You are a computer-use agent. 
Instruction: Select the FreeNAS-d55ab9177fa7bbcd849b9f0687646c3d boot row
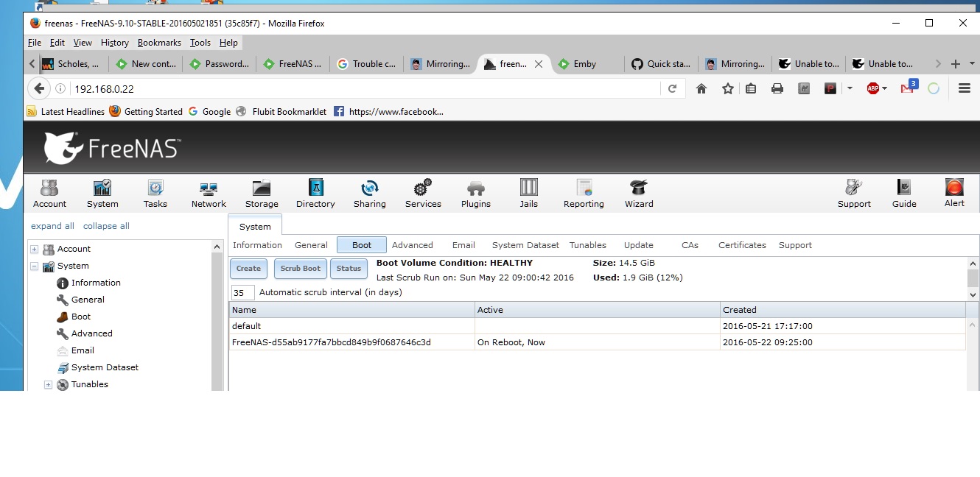click(597, 342)
